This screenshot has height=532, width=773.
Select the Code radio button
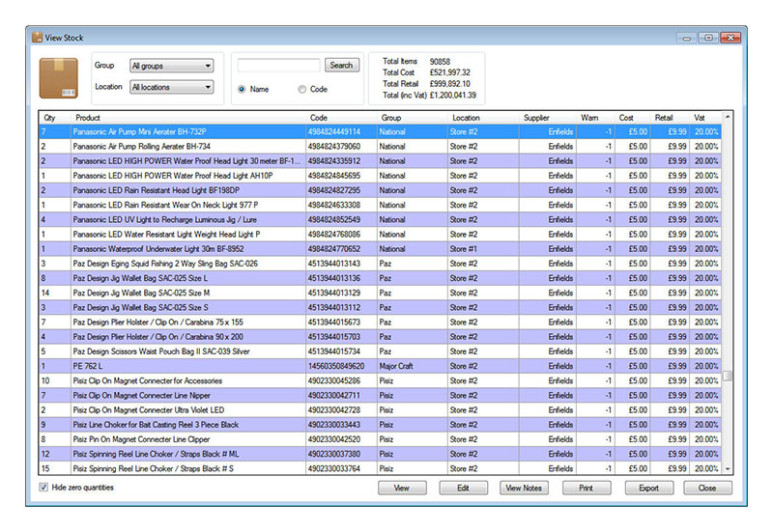coord(302,89)
